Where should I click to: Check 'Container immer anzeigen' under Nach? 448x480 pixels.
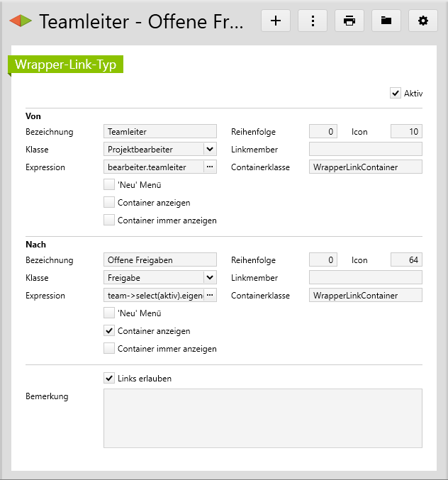109,348
